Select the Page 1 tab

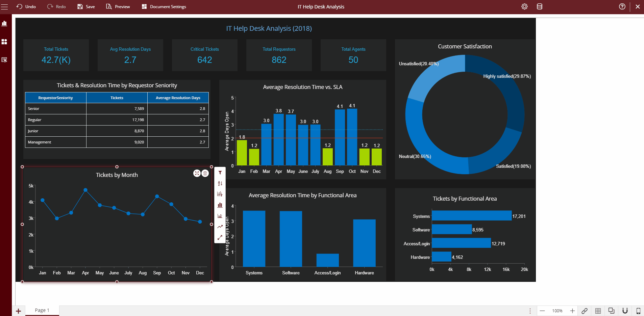pyautogui.click(x=42, y=310)
